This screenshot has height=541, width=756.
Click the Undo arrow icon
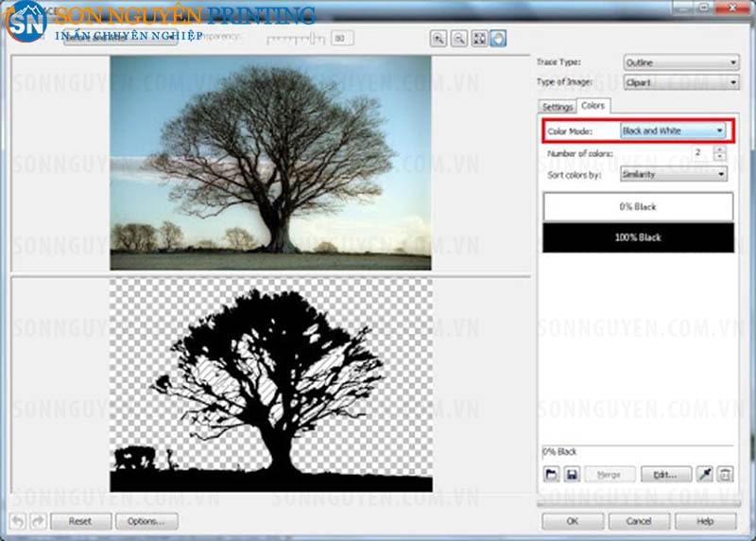(x=18, y=521)
